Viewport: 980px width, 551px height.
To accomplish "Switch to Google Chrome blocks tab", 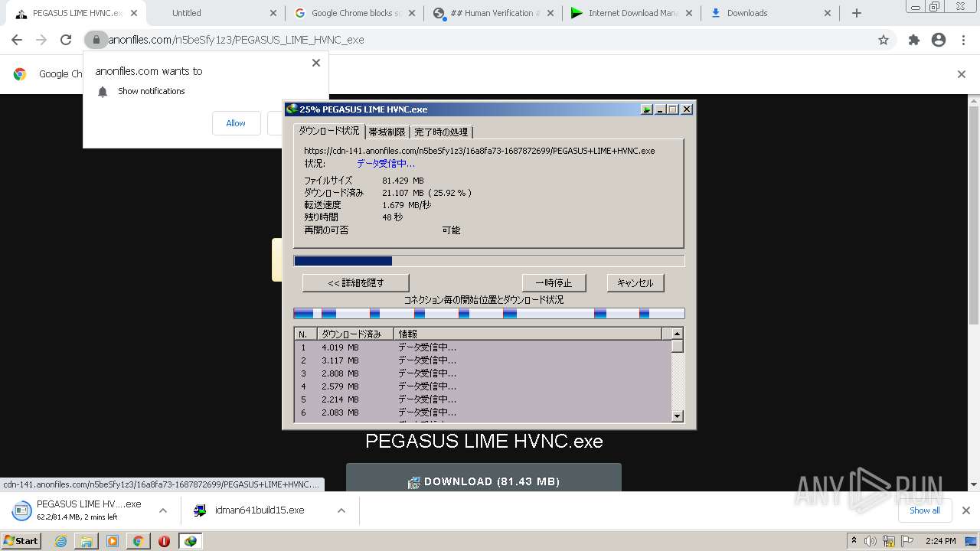I will (x=354, y=13).
